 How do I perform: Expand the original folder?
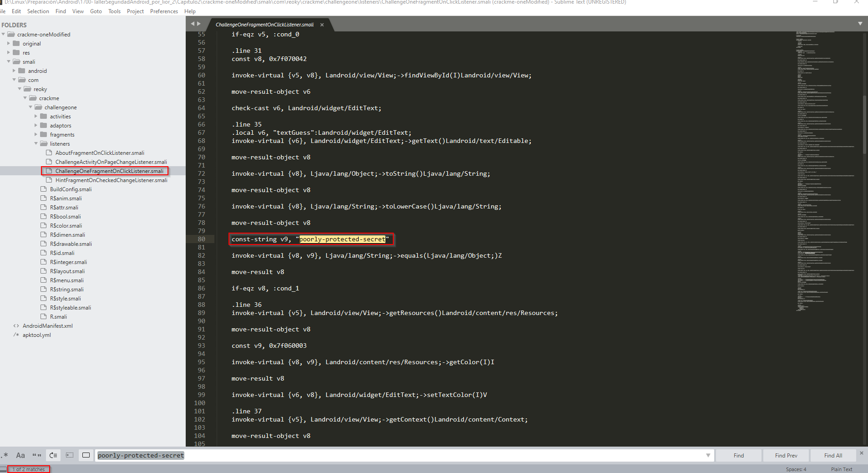(x=9, y=43)
